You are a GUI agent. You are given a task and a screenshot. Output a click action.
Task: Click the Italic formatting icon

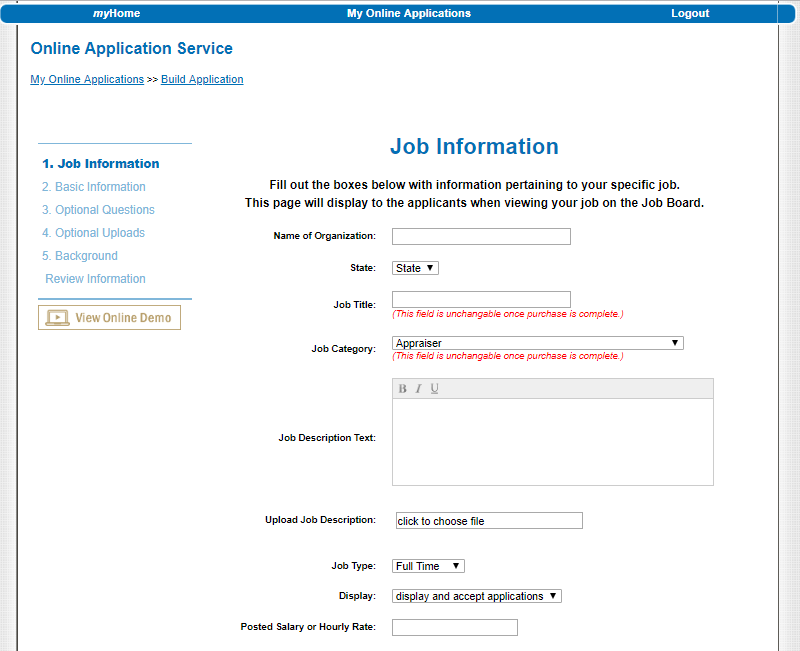[419, 389]
